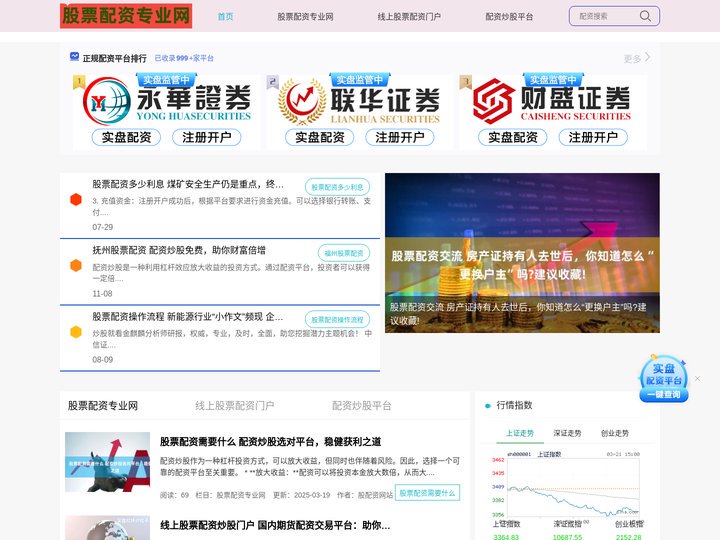This screenshot has height=540, width=720.
Task: Click the 创业板指 value 2152.28
Action: pos(629,536)
